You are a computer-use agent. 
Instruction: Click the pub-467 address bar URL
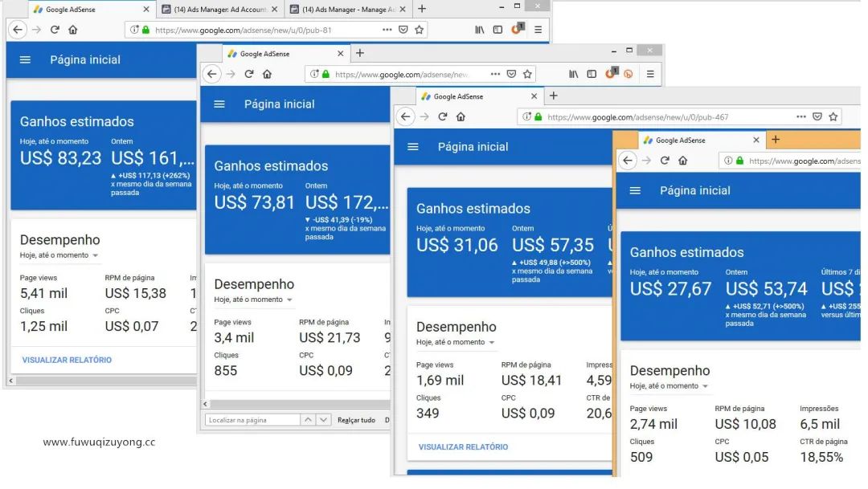pos(637,116)
